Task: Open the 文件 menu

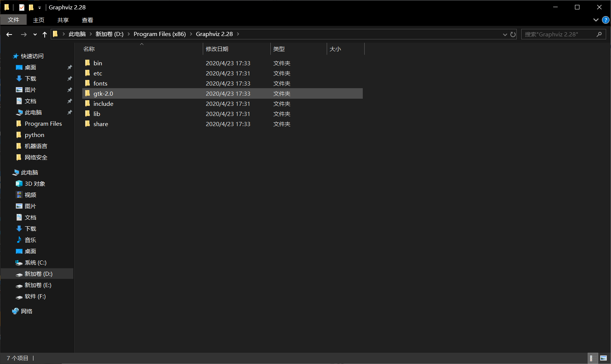Action: click(14, 20)
